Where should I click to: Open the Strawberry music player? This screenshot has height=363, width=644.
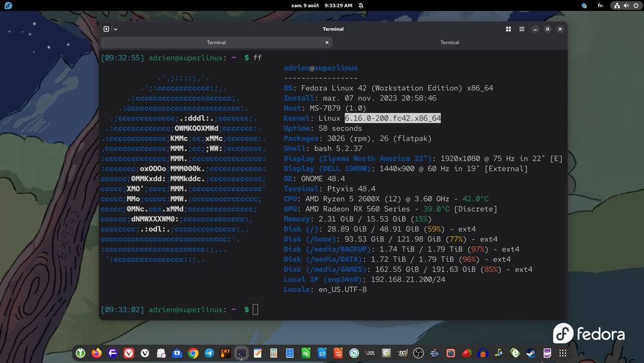pyautogui.click(x=466, y=353)
